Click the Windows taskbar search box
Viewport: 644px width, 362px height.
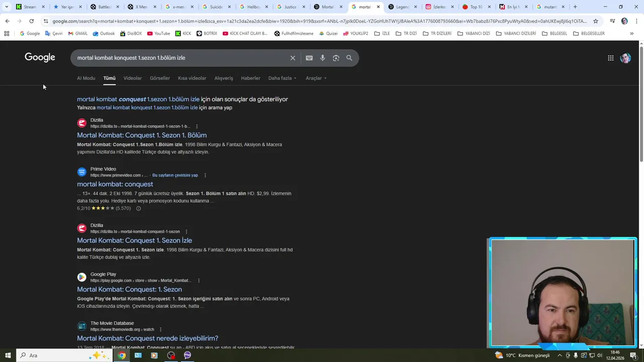[64, 355]
